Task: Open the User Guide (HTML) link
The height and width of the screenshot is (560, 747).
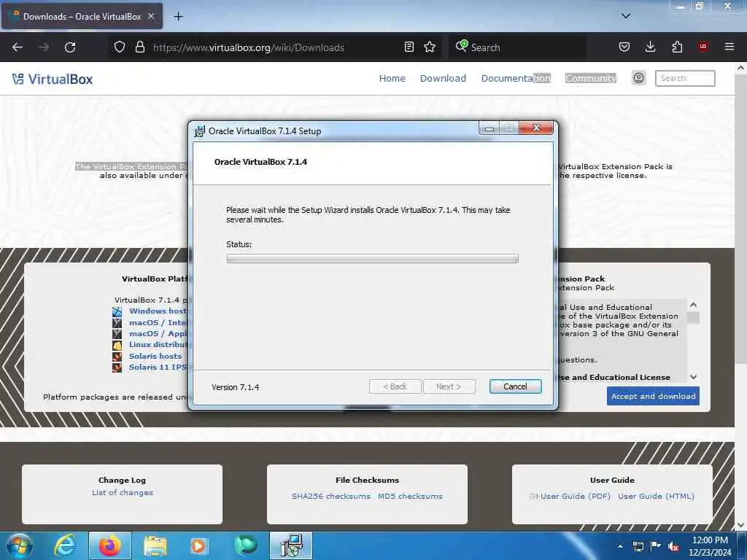Action: click(656, 496)
